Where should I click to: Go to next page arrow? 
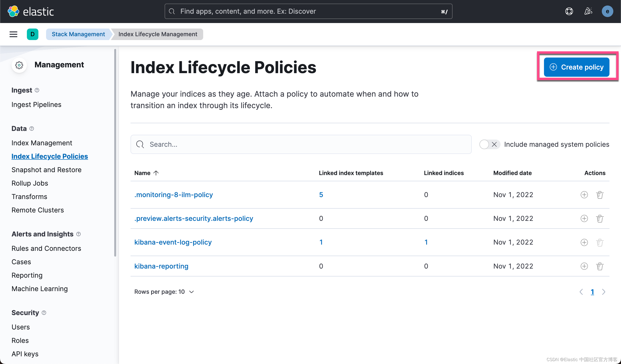pyautogui.click(x=603, y=292)
